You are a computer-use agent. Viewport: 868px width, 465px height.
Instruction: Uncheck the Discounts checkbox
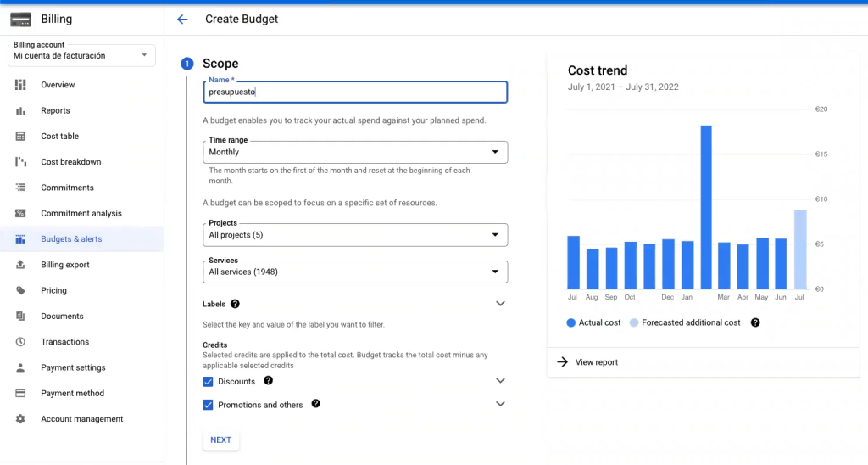[x=209, y=382]
